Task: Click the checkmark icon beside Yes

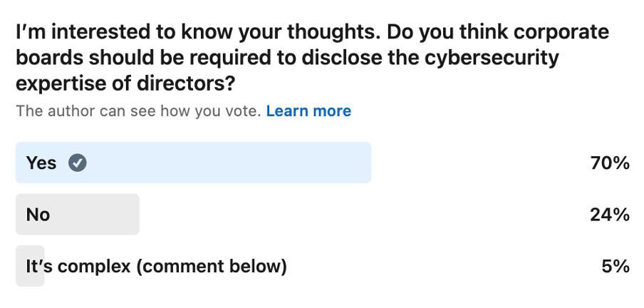Action: [x=77, y=163]
